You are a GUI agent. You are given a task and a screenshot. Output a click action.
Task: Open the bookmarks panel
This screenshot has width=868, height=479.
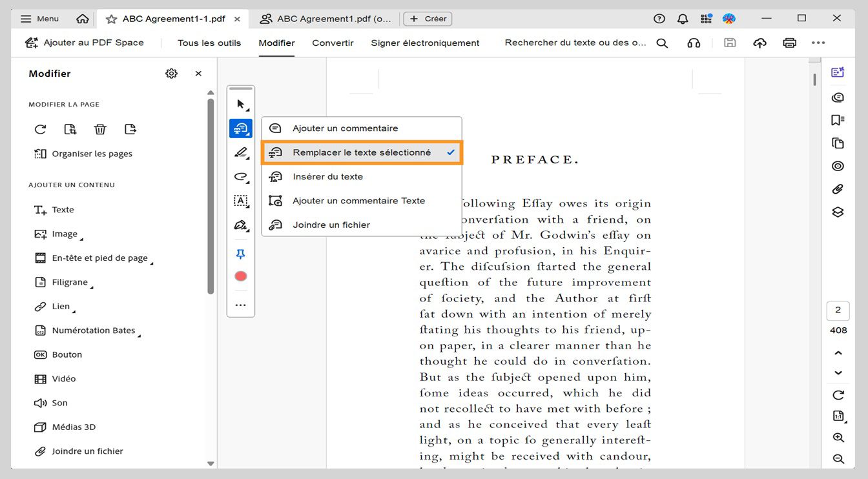(837, 120)
